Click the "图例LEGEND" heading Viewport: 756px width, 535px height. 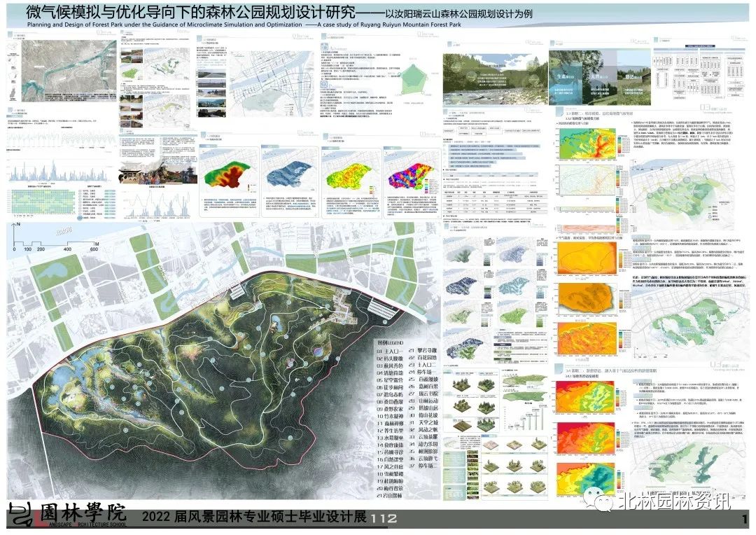[390, 342]
